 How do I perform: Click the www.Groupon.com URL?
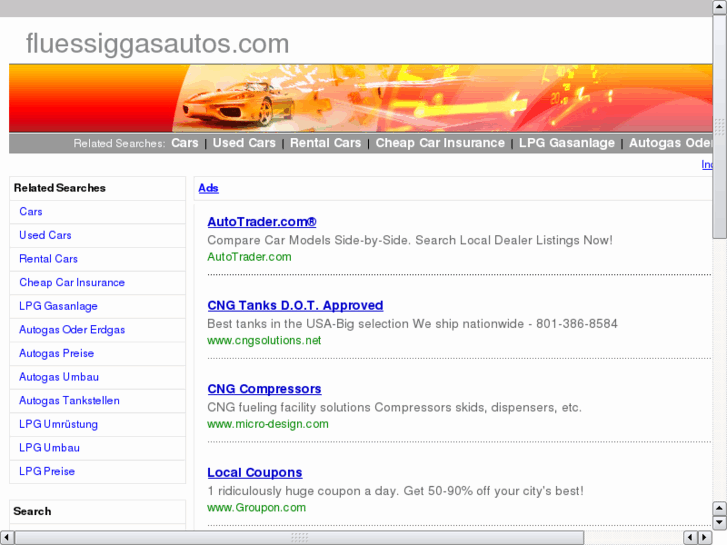tap(256, 507)
